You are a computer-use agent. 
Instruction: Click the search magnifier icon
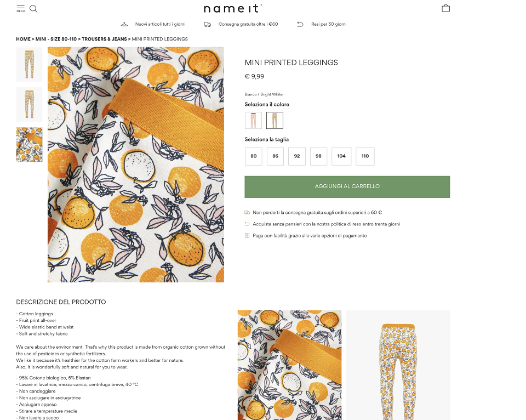tap(33, 9)
